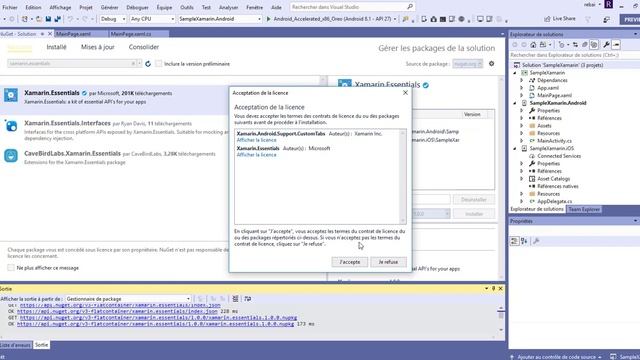The width and height of the screenshot is (640, 360).
Task: Switch to the Mises à jour tab
Action: [x=98, y=47]
